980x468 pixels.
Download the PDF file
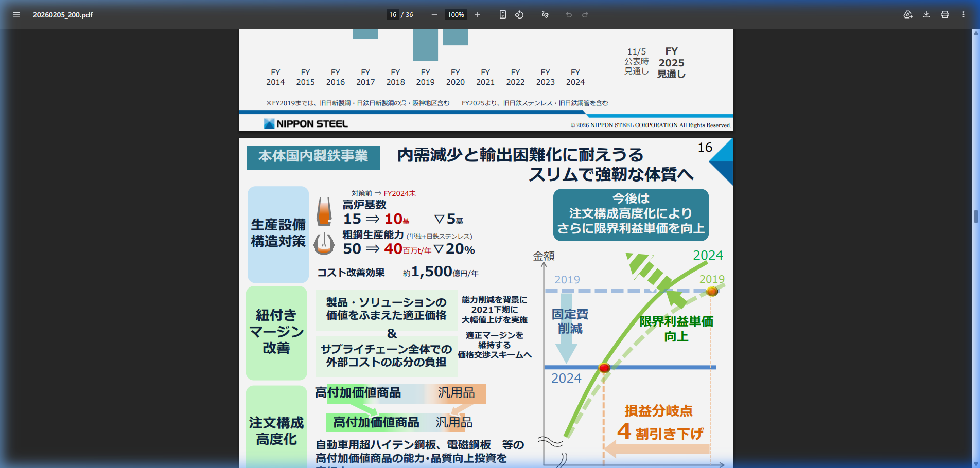pyautogui.click(x=926, y=14)
